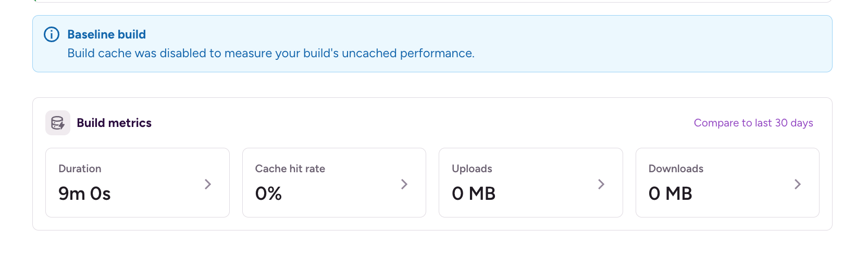Expand the Downloads metric chevron
Screen dimensions: 868x256
tap(798, 184)
